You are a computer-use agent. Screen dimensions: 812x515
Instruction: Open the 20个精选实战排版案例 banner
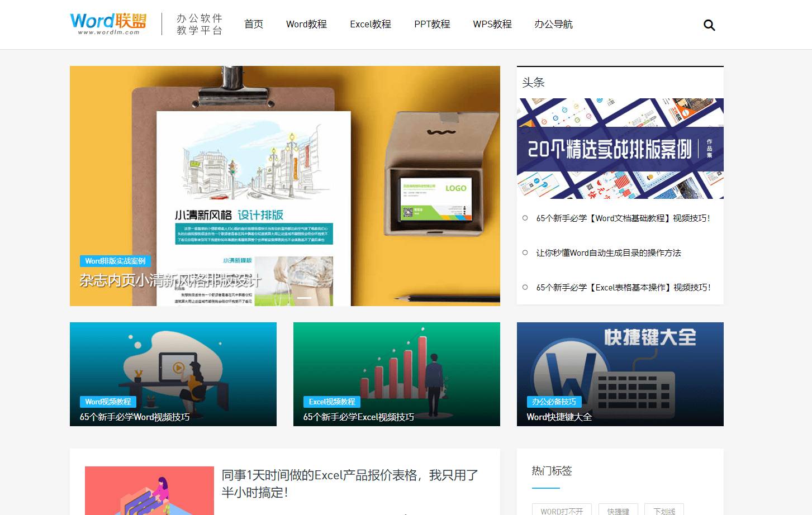tap(620, 149)
